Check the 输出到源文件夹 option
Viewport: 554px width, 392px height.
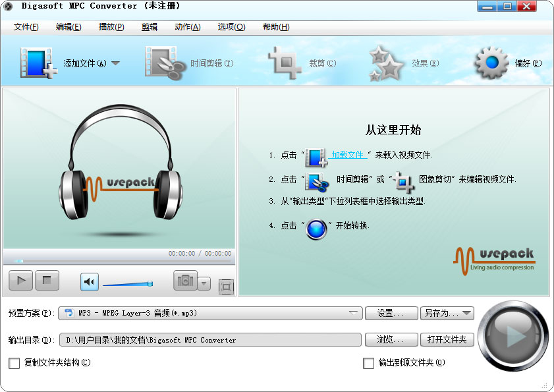tap(369, 363)
